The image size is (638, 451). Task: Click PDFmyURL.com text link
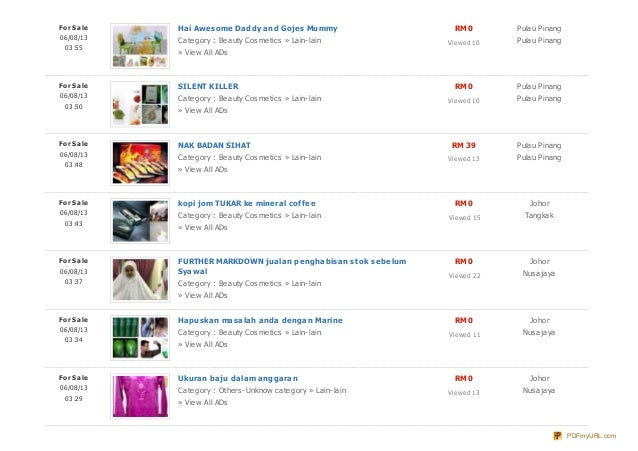591,436
